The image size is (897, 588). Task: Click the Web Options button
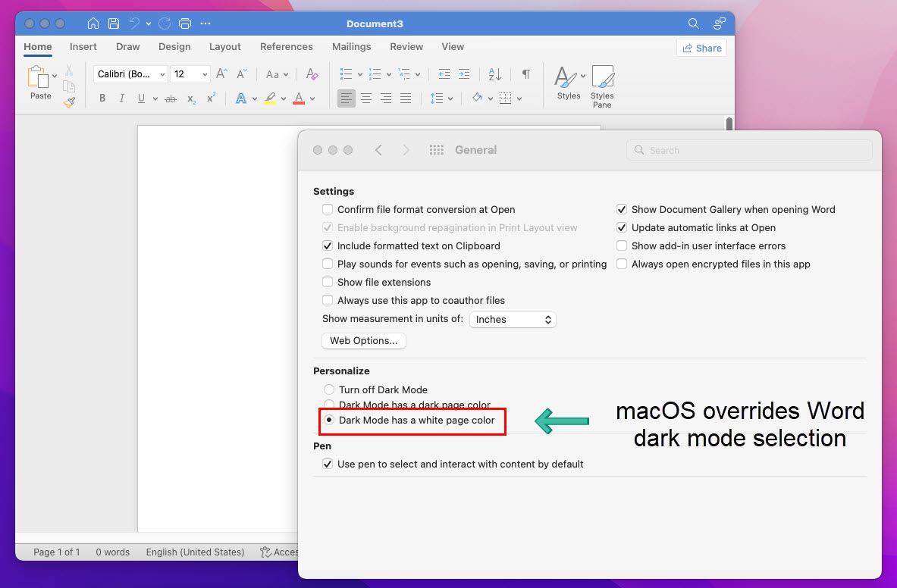point(364,341)
